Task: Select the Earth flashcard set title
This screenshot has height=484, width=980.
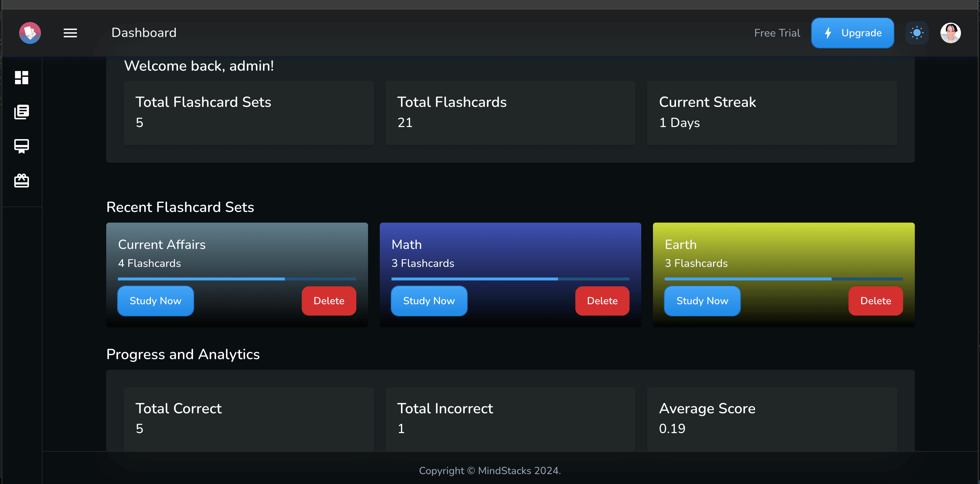Action: tap(680, 245)
